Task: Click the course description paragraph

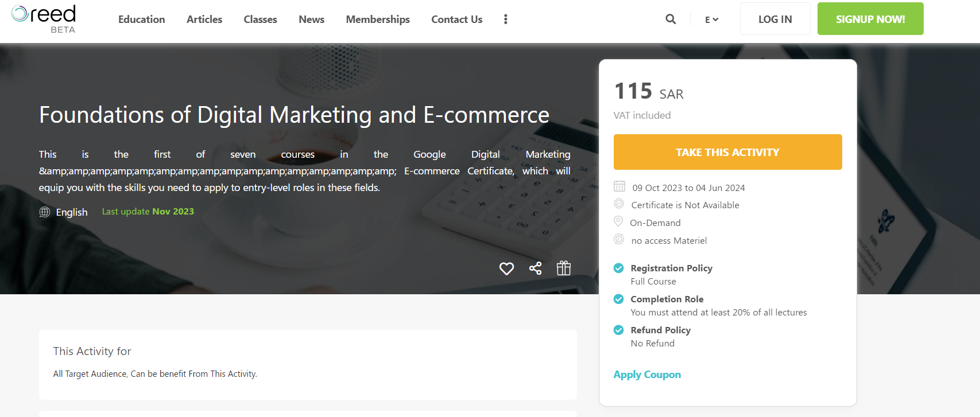Action: (x=305, y=171)
